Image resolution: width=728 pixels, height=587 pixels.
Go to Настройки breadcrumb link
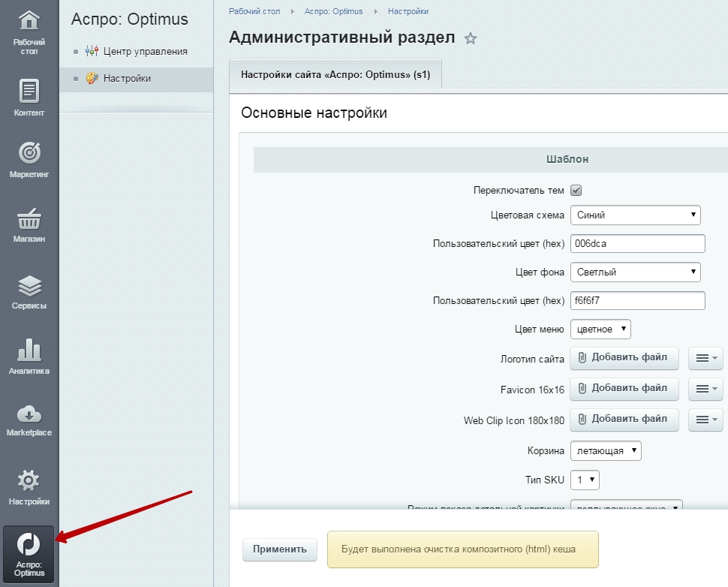coord(408,11)
